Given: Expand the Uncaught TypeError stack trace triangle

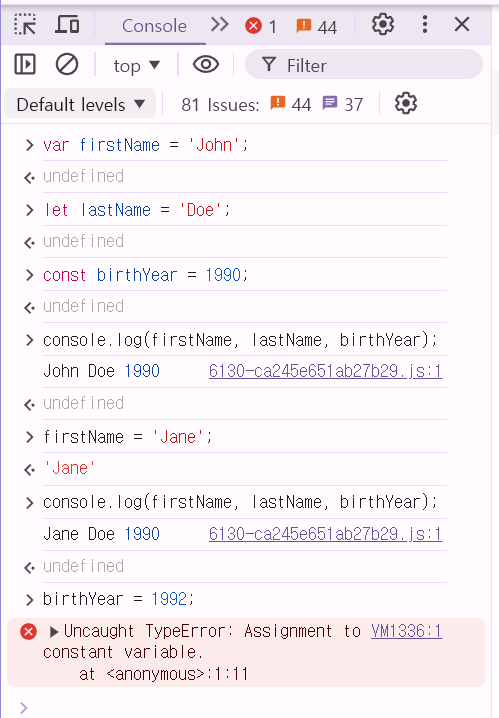Looking at the screenshot, I should [54, 632].
